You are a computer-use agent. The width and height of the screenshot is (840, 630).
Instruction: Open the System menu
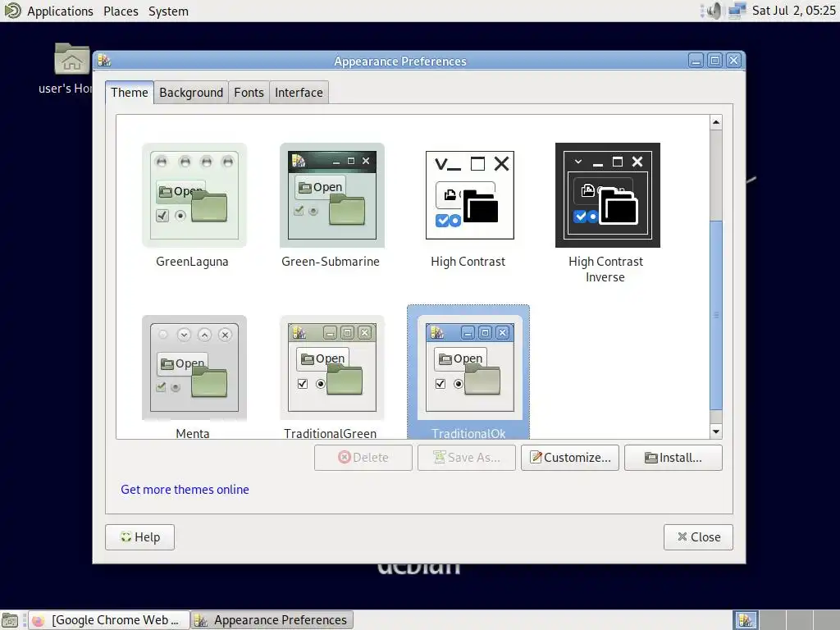pyautogui.click(x=168, y=11)
